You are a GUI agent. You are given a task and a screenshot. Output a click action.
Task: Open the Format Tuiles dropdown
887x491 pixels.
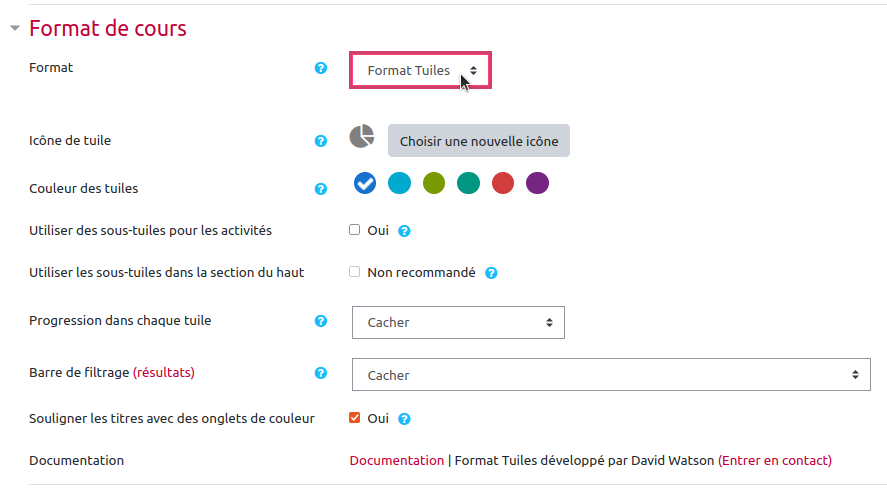pos(420,71)
